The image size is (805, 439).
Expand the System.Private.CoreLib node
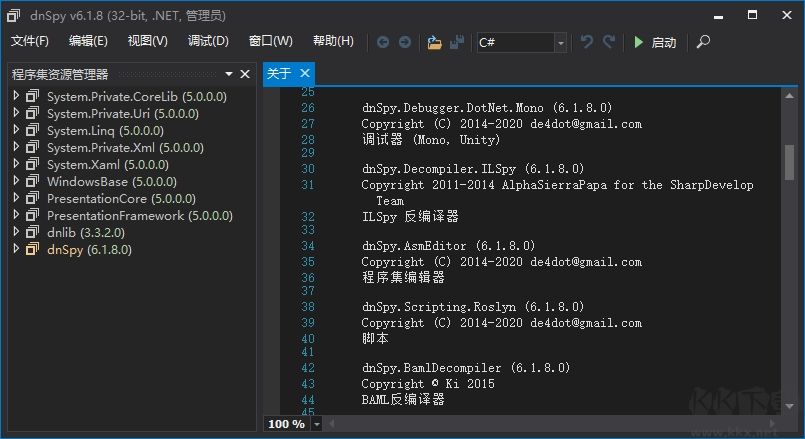pyautogui.click(x=16, y=96)
